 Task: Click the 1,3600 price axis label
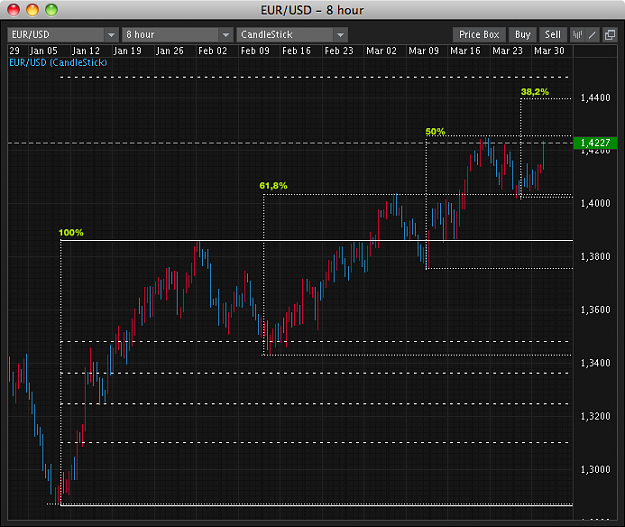[596, 310]
